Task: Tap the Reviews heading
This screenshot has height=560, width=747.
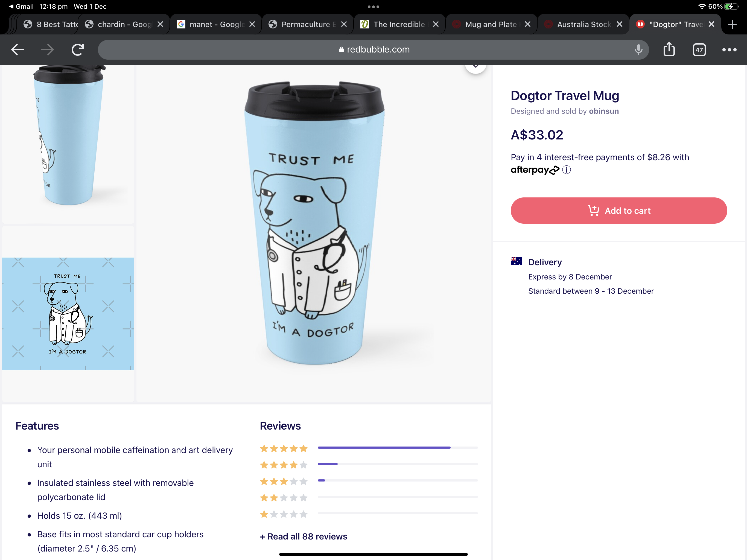Action: (280, 426)
